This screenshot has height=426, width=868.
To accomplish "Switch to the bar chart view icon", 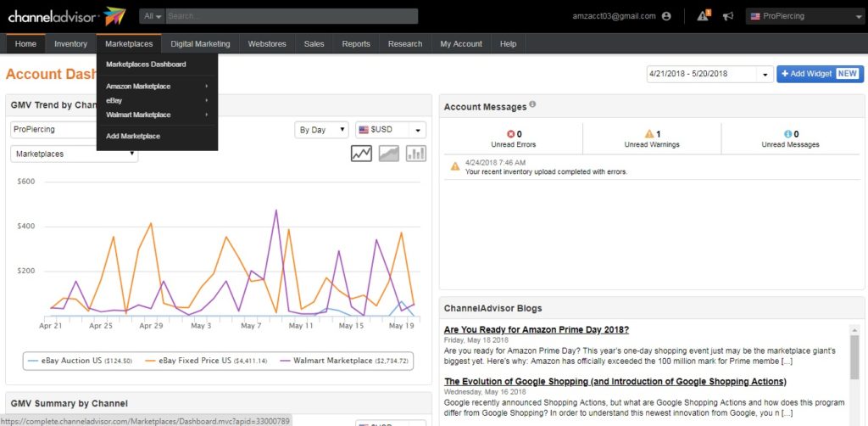I will tap(416, 154).
